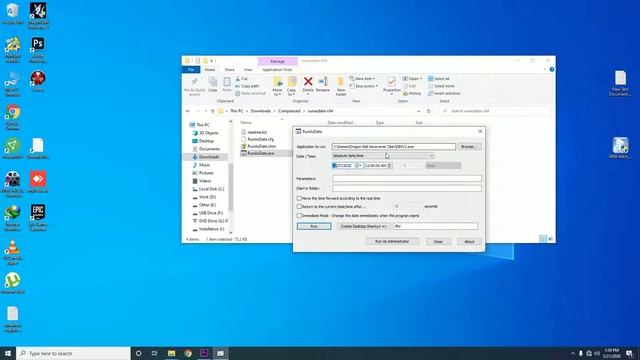Viewport: 640px width, 360px height.
Task: Click the About button
Action: pos(469,242)
